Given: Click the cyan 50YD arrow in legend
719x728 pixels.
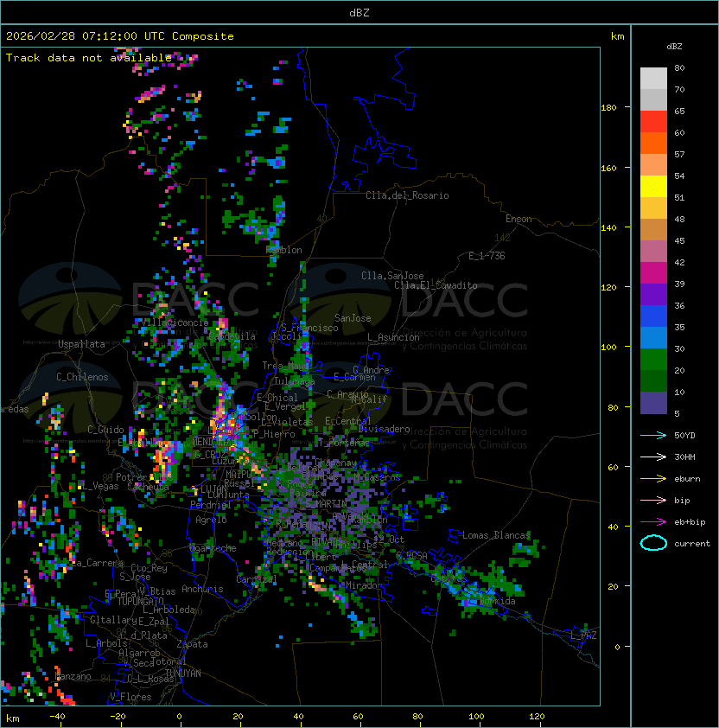Looking at the screenshot, I should pyautogui.click(x=653, y=435).
